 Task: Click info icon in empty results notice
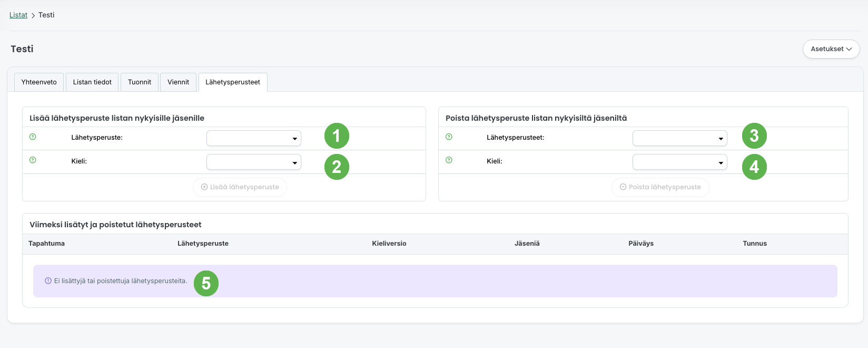click(x=48, y=281)
